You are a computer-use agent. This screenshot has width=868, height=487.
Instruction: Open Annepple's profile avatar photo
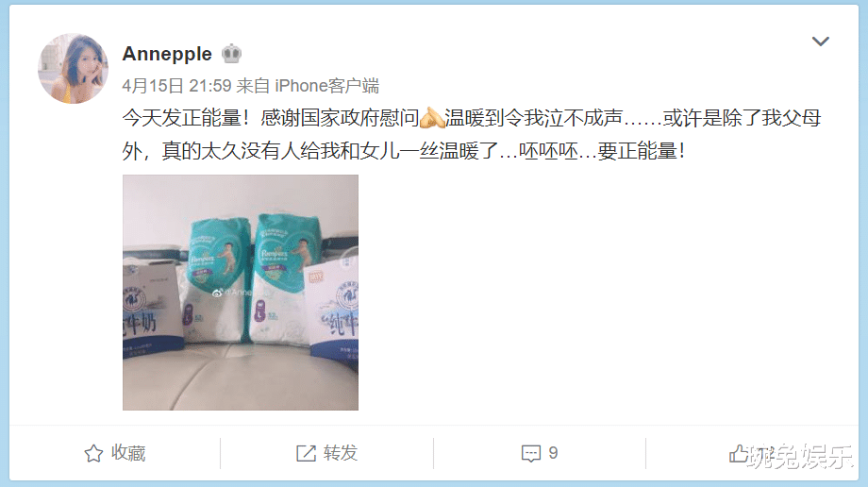click(73, 68)
